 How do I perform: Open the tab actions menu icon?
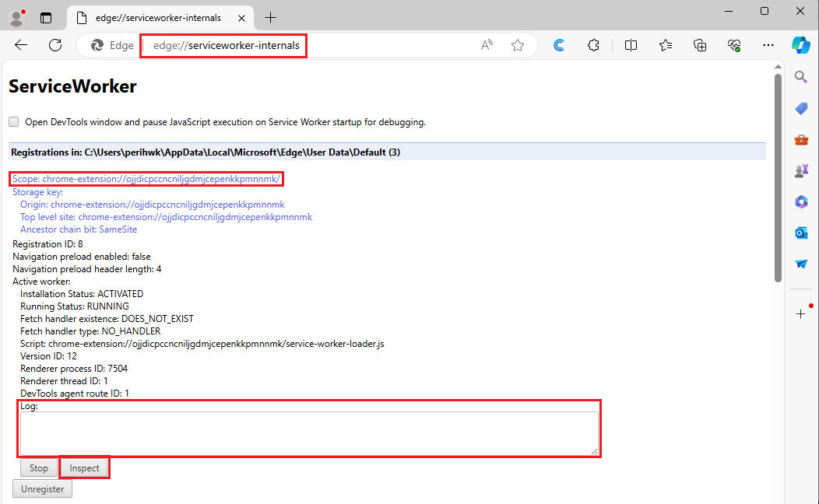coord(46,18)
